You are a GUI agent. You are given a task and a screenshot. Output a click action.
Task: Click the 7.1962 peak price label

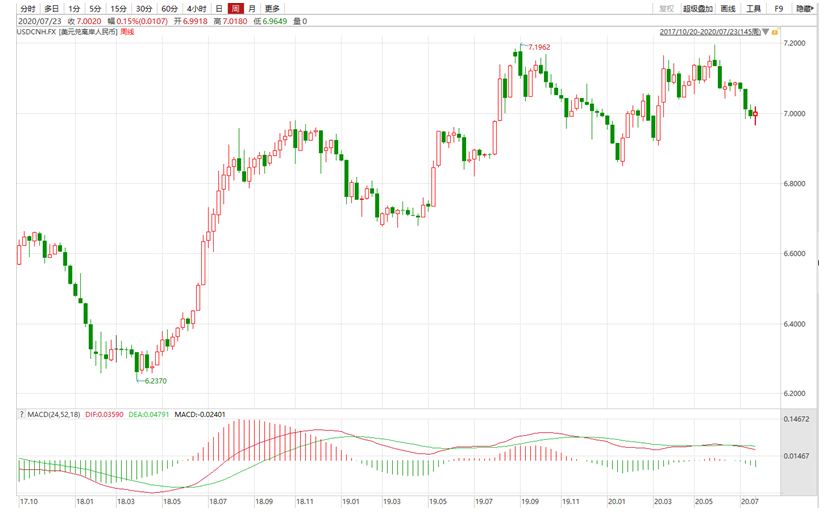539,47
